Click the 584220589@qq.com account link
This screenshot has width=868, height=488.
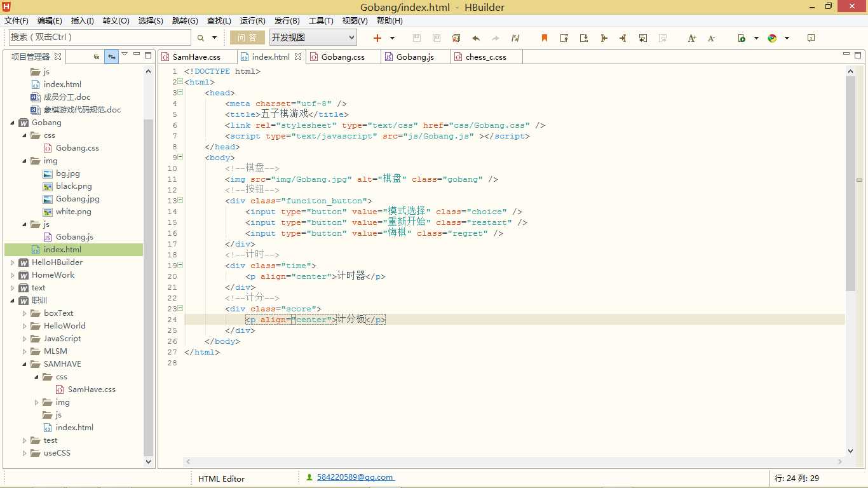click(x=355, y=477)
